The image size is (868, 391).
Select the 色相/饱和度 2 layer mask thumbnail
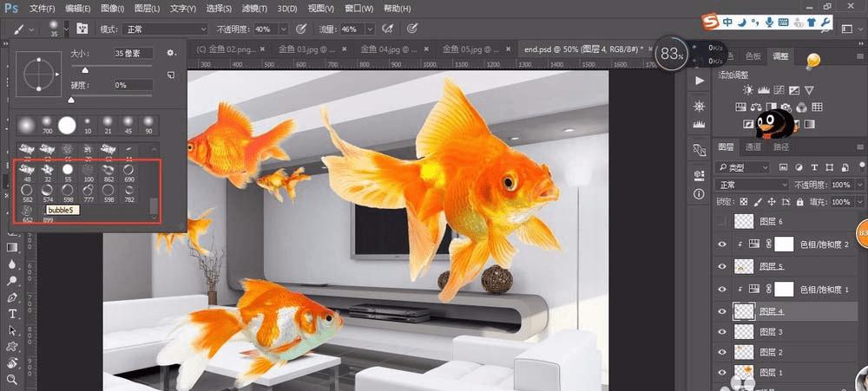point(784,244)
